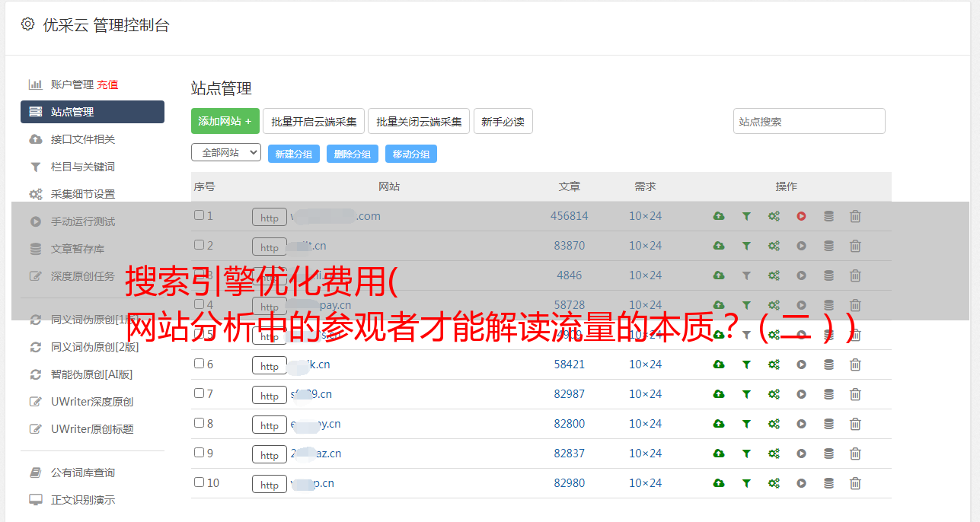Tick the checkbox for site row 10
Image resolution: width=980 pixels, height=522 pixels.
pos(199,482)
